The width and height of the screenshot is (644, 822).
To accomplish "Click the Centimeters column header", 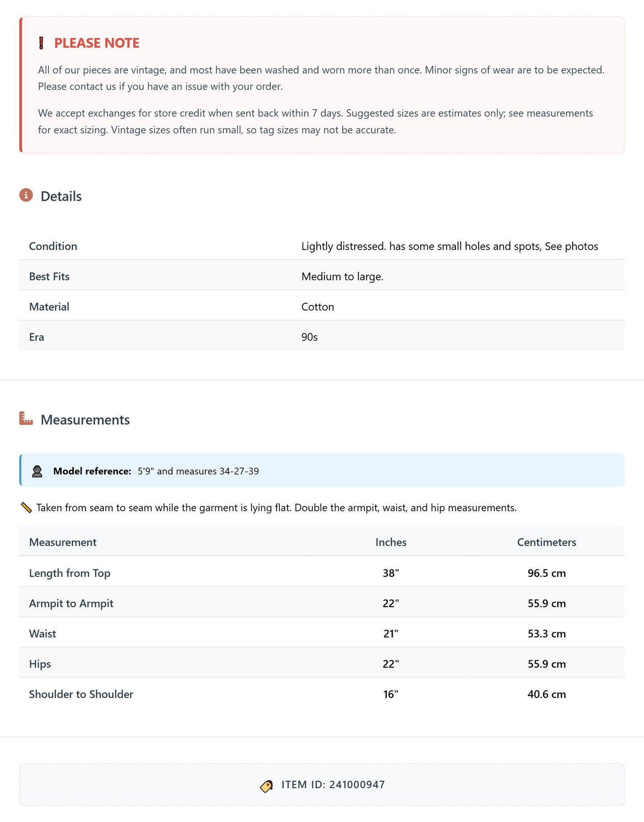I will pos(546,542).
